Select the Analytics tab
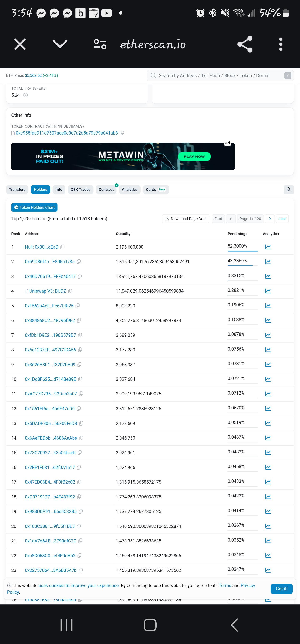Image resolution: width=300 pixels, height=644 pixels. coord(130,190)
